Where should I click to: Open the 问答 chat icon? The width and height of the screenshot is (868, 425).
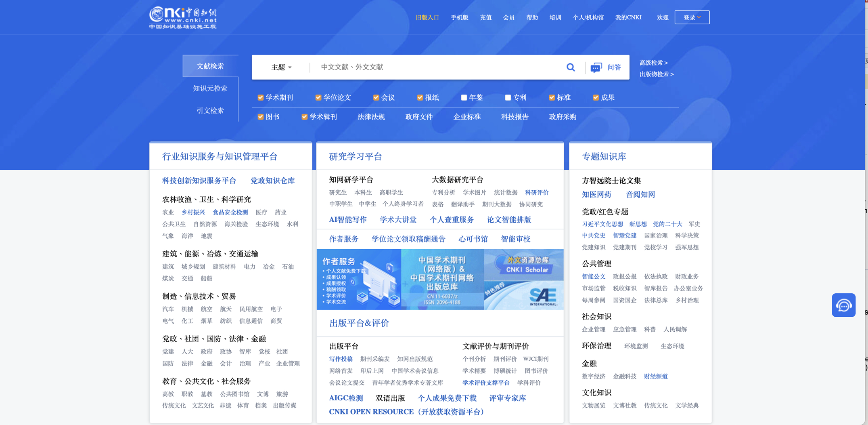pyautogui.click(x=596, y=67)
